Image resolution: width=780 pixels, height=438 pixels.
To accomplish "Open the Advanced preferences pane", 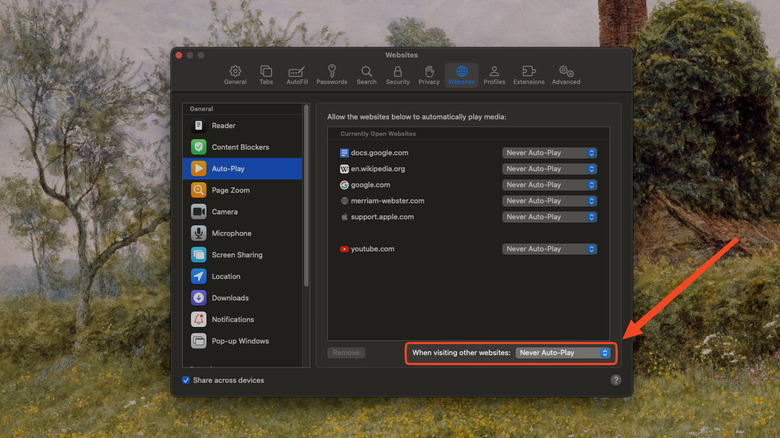I will coord(566,75).
